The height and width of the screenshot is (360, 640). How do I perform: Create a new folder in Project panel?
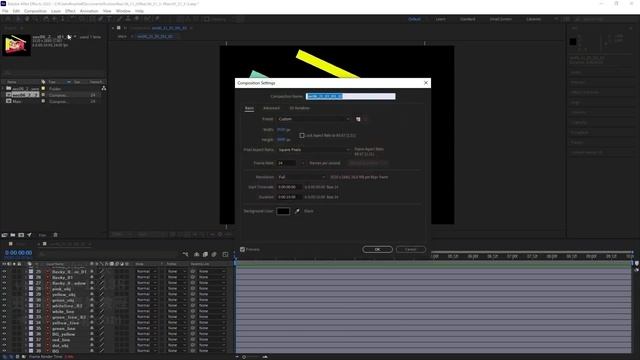[13, 235]
